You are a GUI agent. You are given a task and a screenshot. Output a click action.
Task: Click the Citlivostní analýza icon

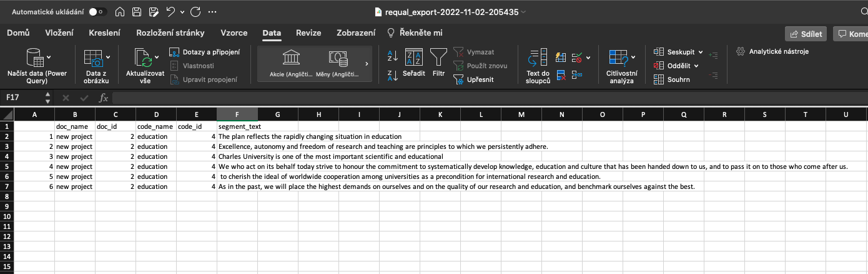pos(619,58)
